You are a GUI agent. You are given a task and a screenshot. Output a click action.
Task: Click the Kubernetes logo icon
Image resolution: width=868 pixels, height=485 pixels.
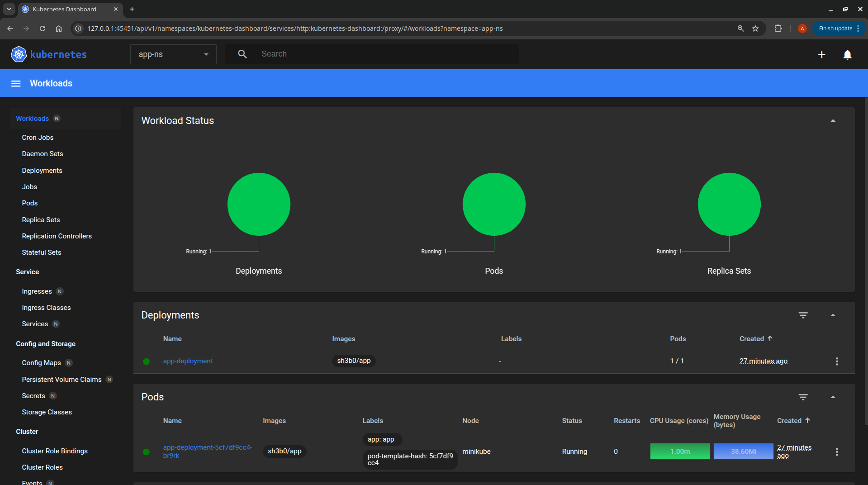19,54
